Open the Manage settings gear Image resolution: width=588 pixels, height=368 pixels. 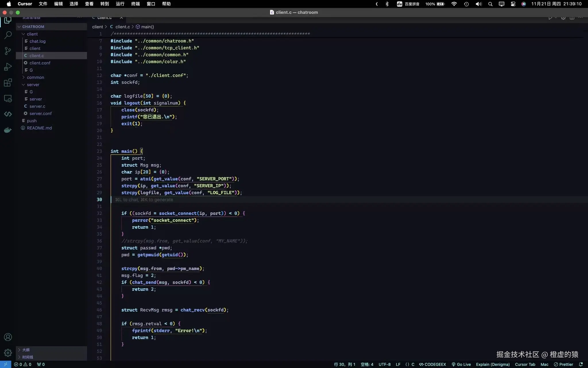click(8, 353)
